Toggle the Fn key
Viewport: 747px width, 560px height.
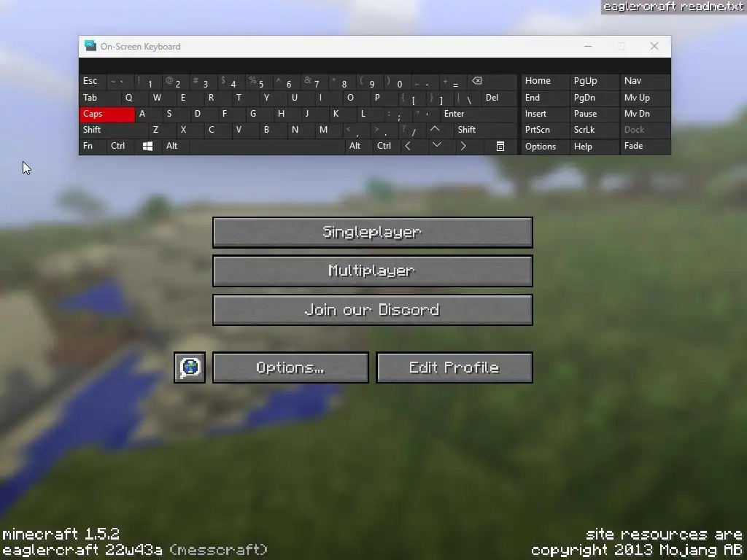tap(93, 146)
